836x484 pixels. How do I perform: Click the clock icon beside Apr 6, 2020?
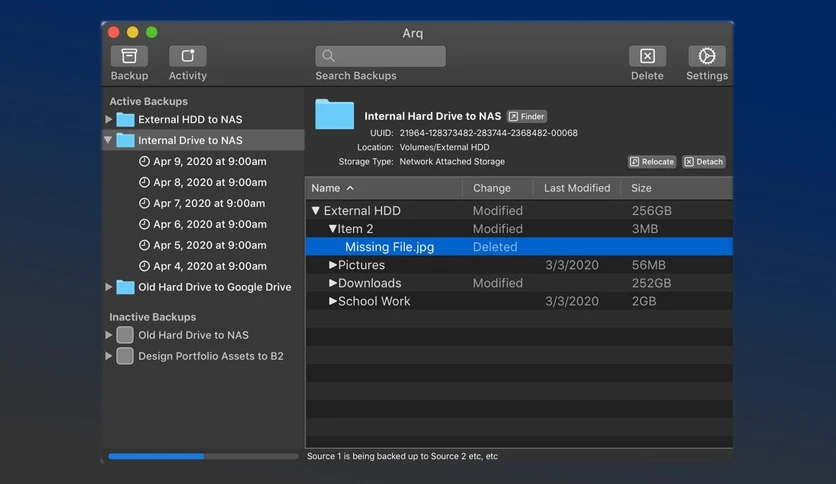pos(144,224)
